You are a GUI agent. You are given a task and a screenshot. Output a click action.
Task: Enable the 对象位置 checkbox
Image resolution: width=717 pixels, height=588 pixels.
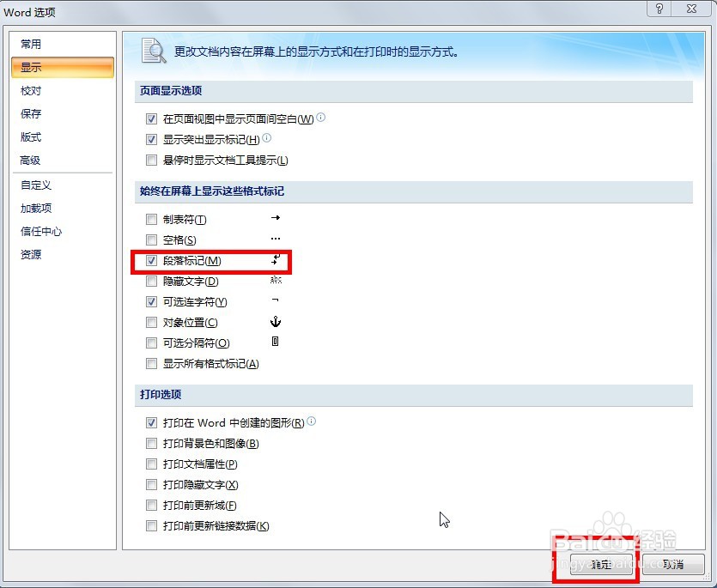pyautogui.click(x=151, y=323)
